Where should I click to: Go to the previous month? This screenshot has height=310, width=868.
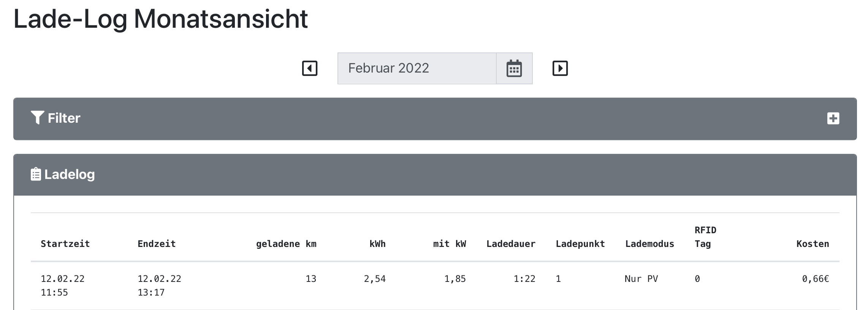pyautogui.click(x=309, y=68)
